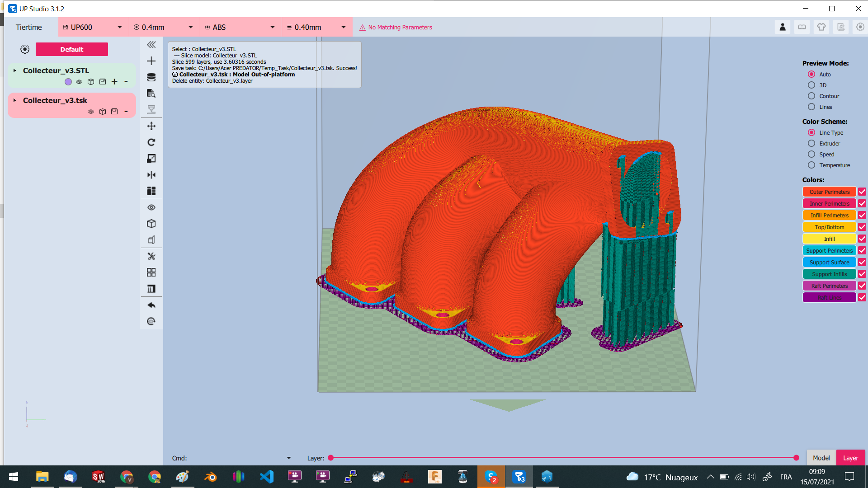
Task: Click the Default profile button
Action: 72,49
